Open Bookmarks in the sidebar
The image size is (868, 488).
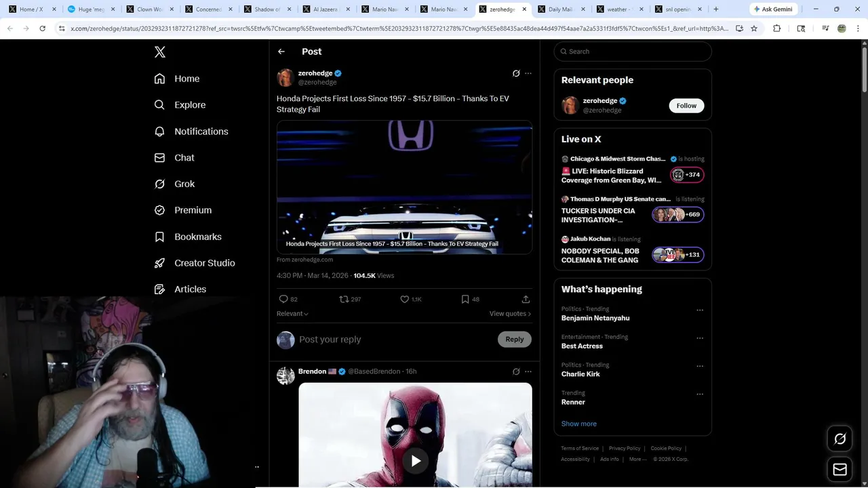pyautogui.click(x=188, y=237)
